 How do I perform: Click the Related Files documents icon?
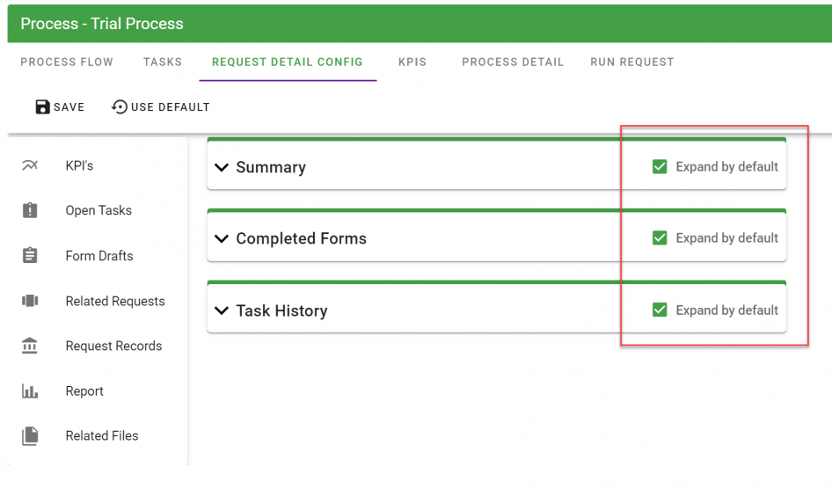click(30, 436)
